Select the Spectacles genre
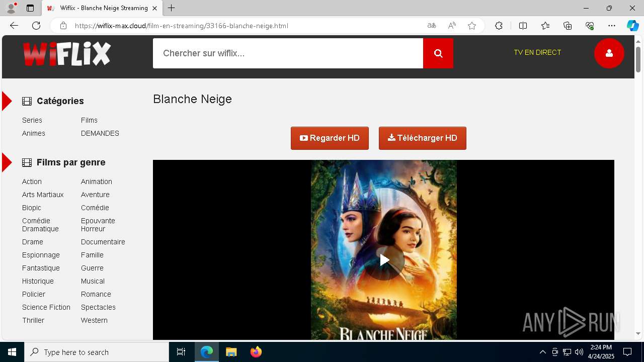This screenshot has height=362, width=644. click(98, 307)
